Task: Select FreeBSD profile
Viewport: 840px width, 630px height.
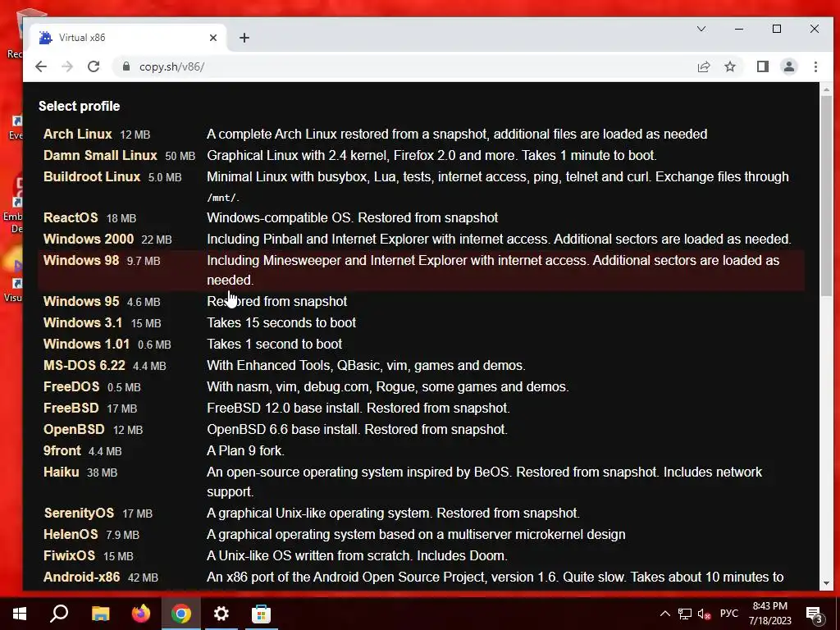Action: click(71, 409)
